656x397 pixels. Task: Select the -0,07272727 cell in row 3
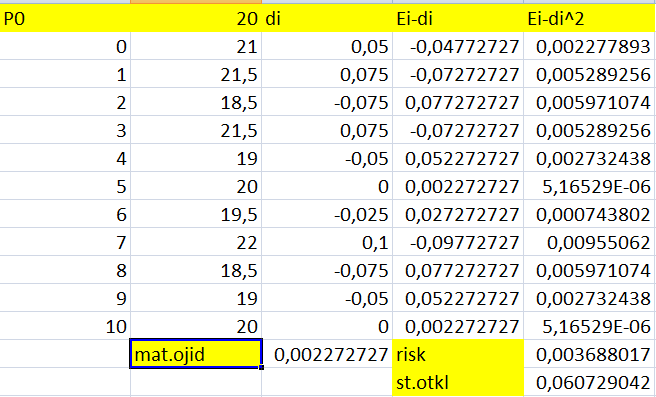458,130
